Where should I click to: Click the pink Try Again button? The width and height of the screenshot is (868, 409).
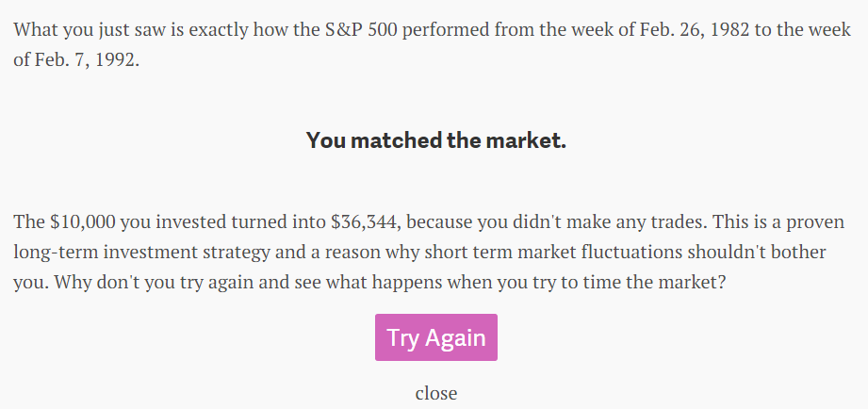pos(436,337)
